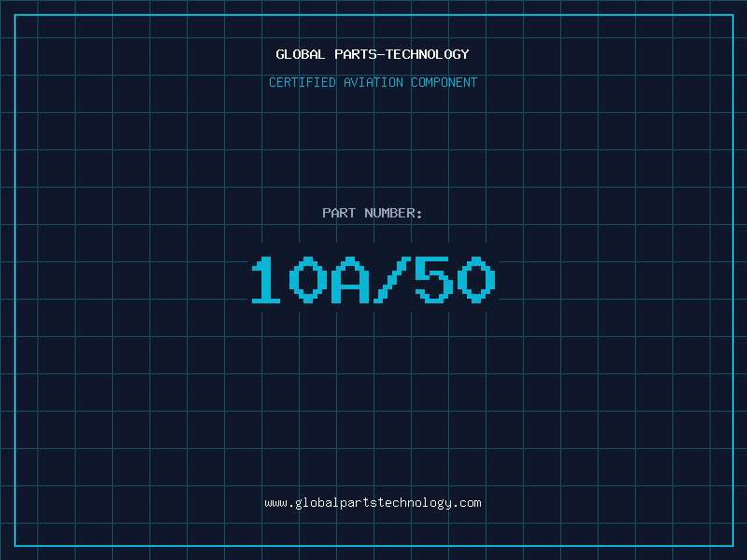Click the slash in the part number
The image size is (747, 560).
[392, 280]
